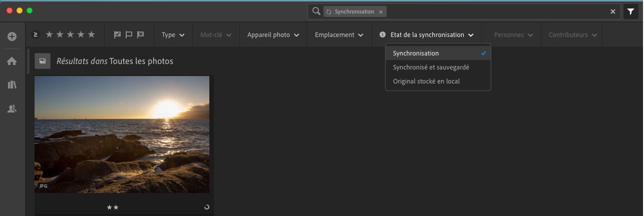The width and height of the screenshot is (644, 216).
Task: Open the Shared people icon in sidebar
Action: pyautogui.click(x=12, y=108)
